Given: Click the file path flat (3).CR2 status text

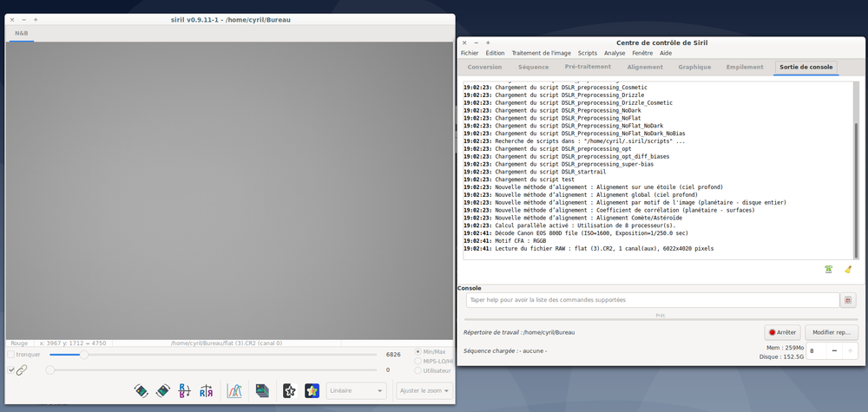Looking at the screenshot, I should pos(227,343).
